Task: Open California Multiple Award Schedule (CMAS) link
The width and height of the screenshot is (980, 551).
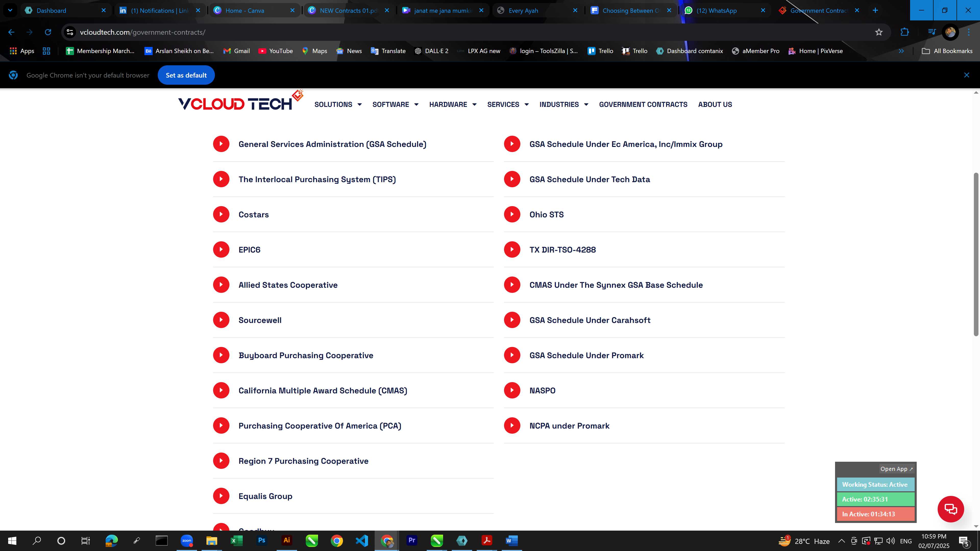Action: (323, 391)
